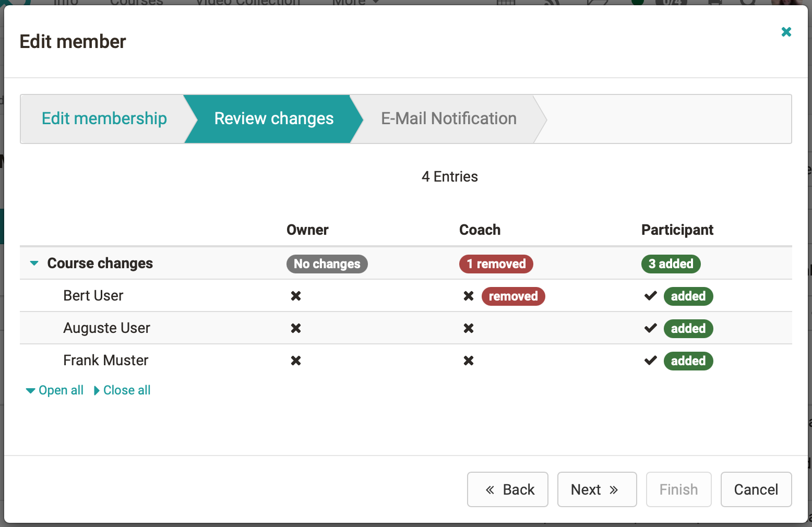
Task: Click the checkmark in Frank Muster's Participant column
Action: click(650, 361)
